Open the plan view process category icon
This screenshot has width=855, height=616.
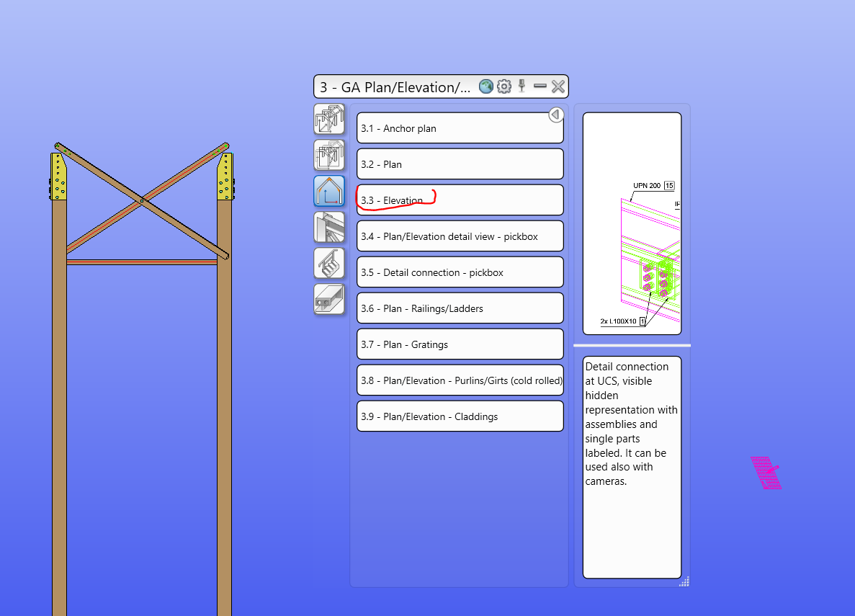(329, 155)
